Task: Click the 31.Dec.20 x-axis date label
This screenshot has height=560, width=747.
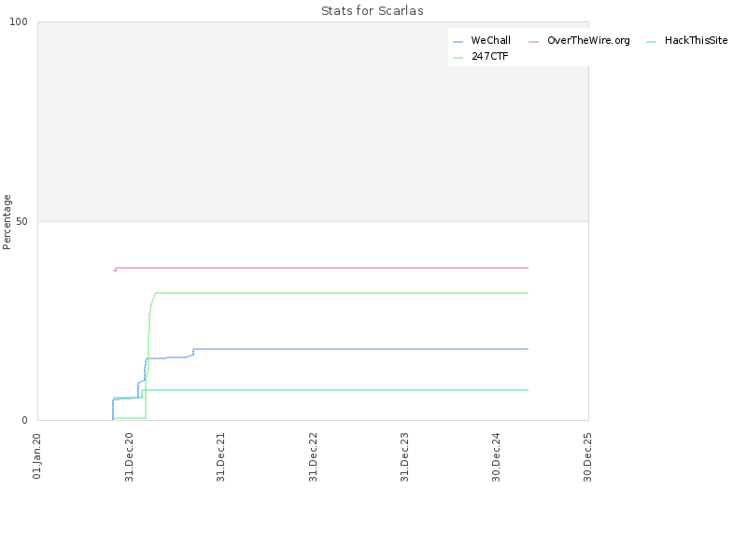Action: pyautogui.click(x=129, y=457)
